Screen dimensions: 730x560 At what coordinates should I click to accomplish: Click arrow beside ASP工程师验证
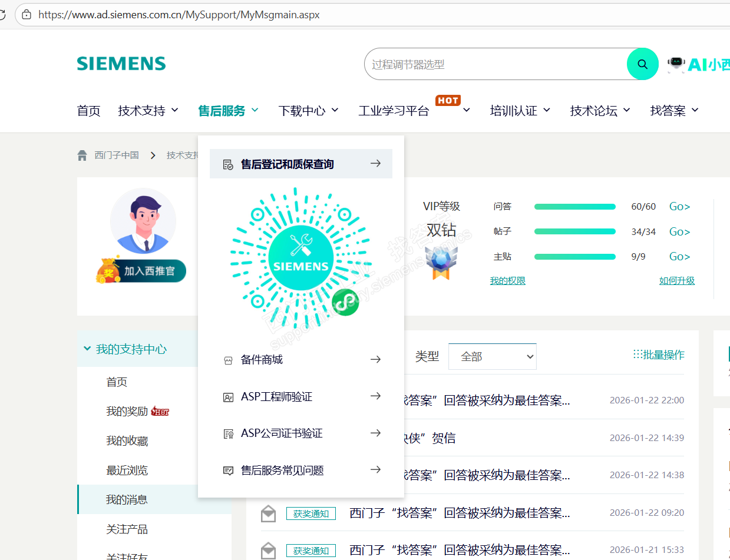pos(375,396)
